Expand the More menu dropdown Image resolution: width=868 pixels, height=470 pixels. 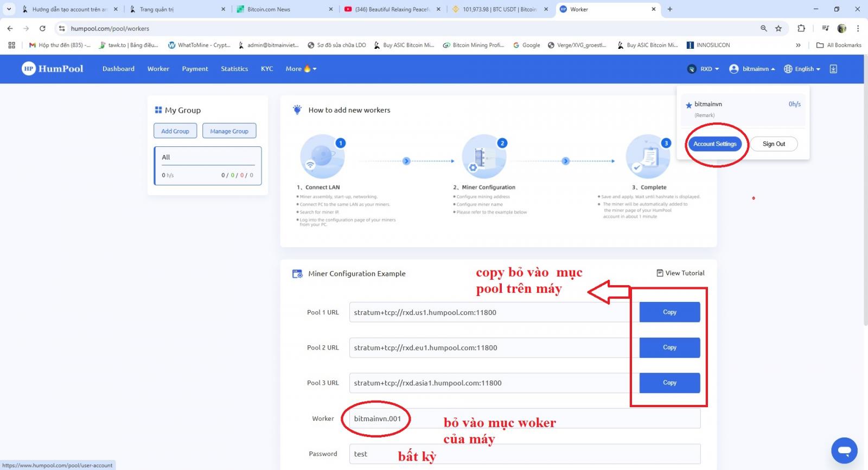pyautogui.click(x=301, y=69)
